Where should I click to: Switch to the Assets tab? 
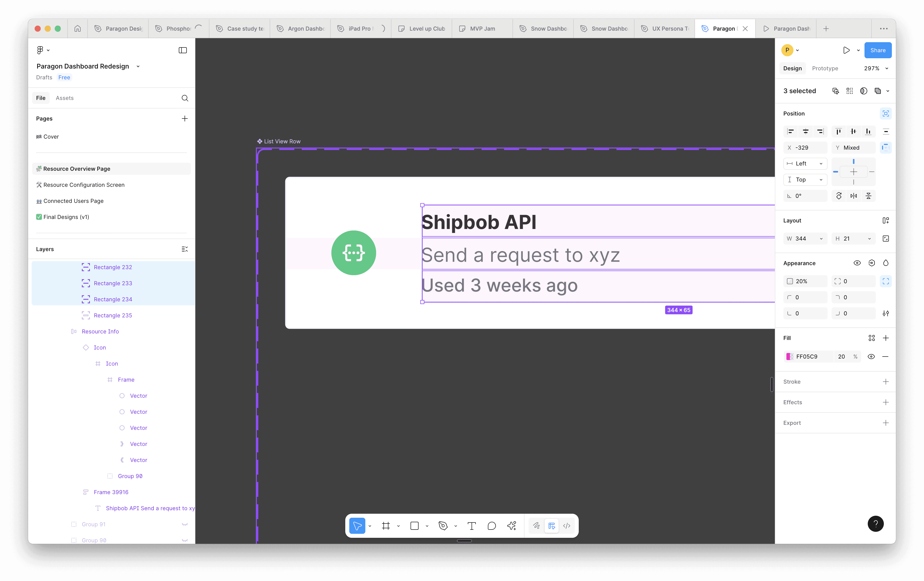65,98
